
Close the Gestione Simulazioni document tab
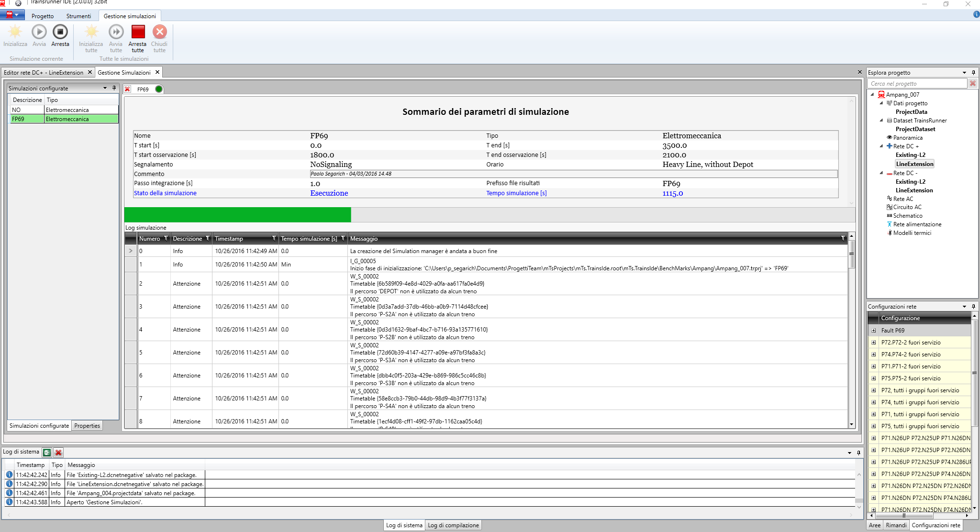157,72
